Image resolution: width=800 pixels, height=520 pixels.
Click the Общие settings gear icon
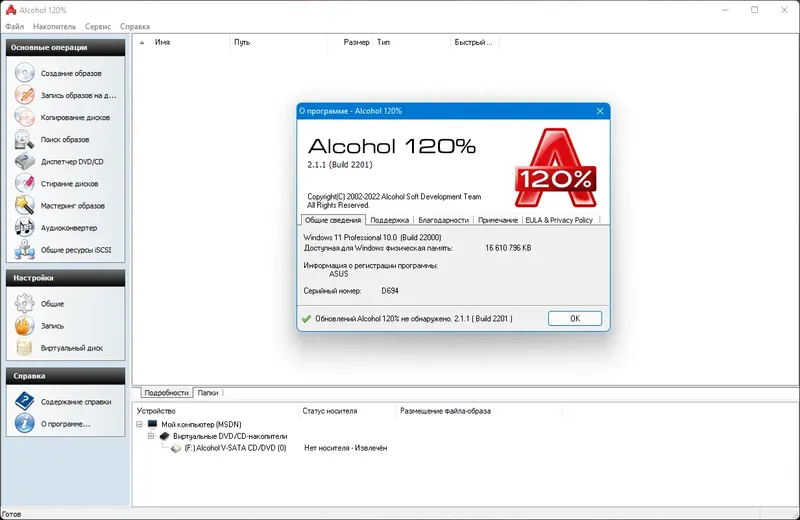(x=24, y=303)
